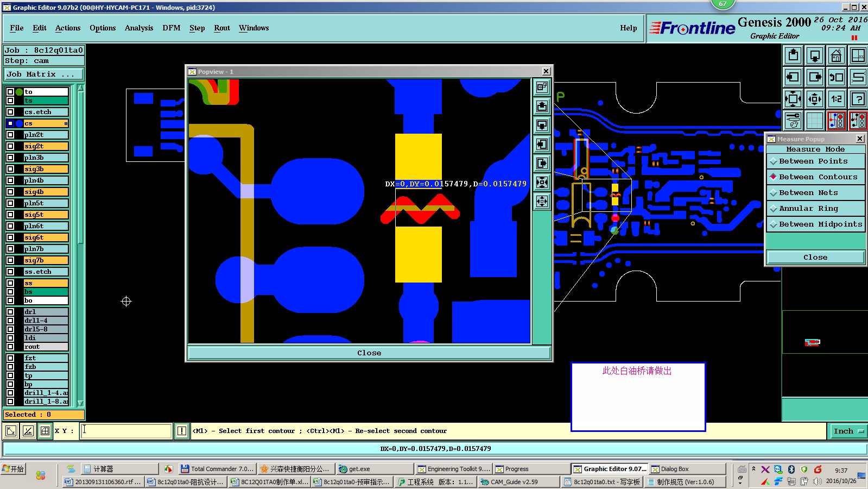868x489 pixels.
Task: Select Annular Ring measure mode
Action: [815, 209]
